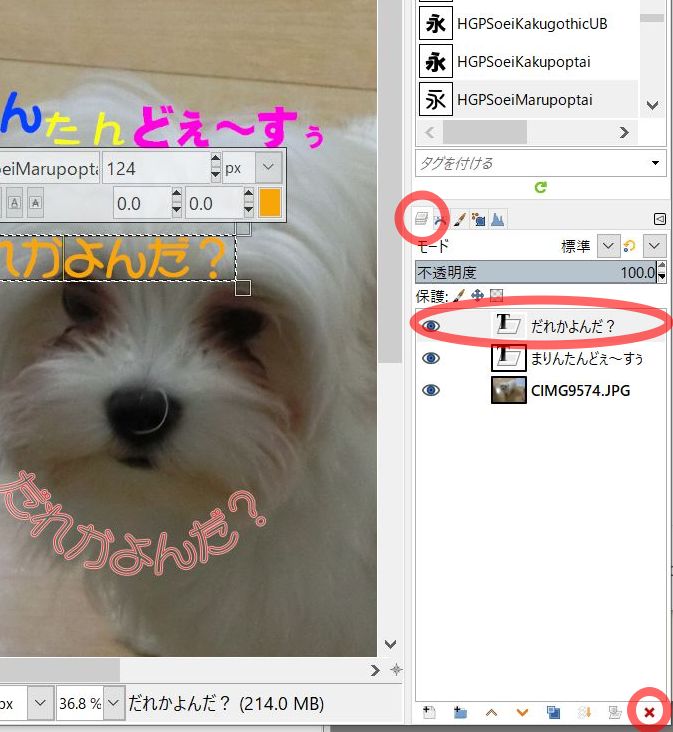Click font list horizontal scroll left arrow
Screen dimensions: 673x732
(x=430, y=133)
